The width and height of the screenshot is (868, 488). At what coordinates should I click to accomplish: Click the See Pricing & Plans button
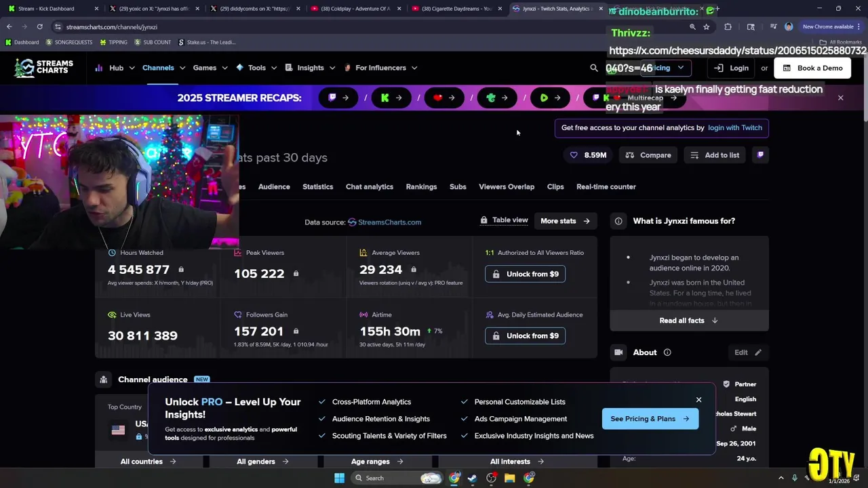pos(650,419)
